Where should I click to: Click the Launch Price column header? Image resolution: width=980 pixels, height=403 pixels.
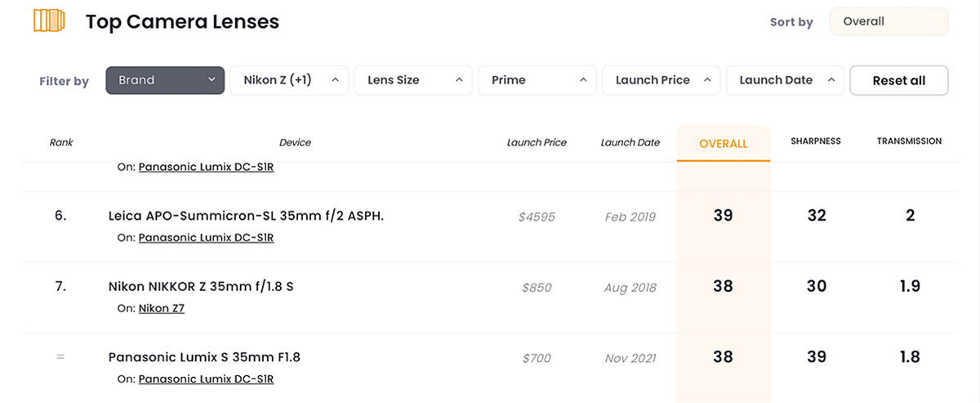(x=537, y=142)
